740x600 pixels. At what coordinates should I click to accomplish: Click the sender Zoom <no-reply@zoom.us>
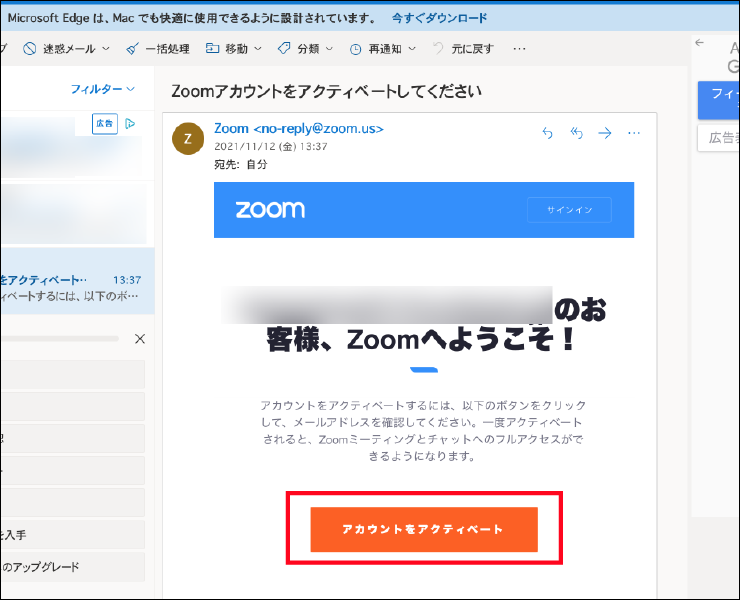(299, 128)
